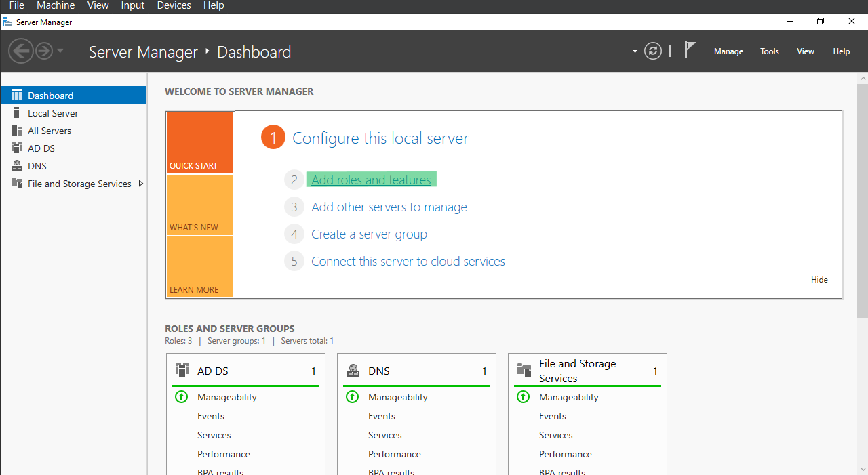Click the vertical scrollbar thumb

click(862, 201)
